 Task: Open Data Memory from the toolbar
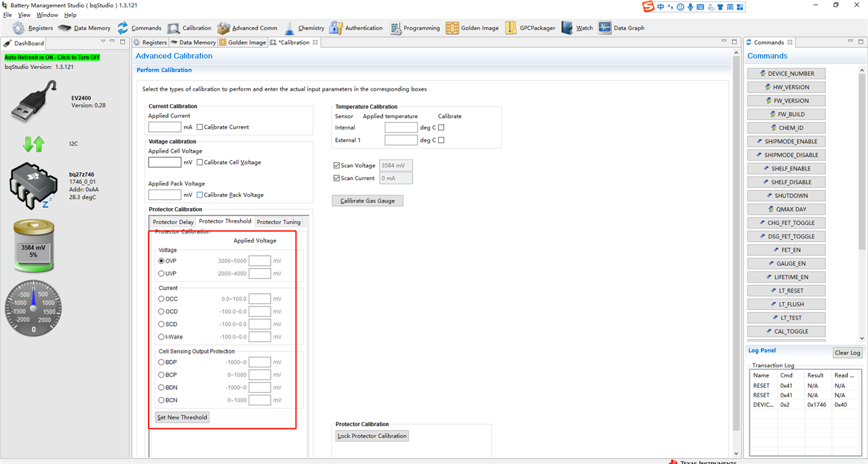84,28
